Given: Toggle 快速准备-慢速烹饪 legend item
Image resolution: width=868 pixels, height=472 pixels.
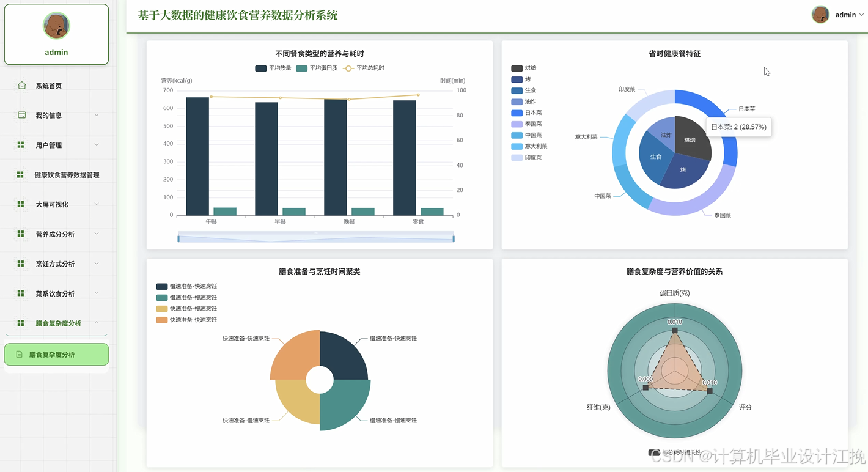Looking at the screenshot, I should 186,309.
